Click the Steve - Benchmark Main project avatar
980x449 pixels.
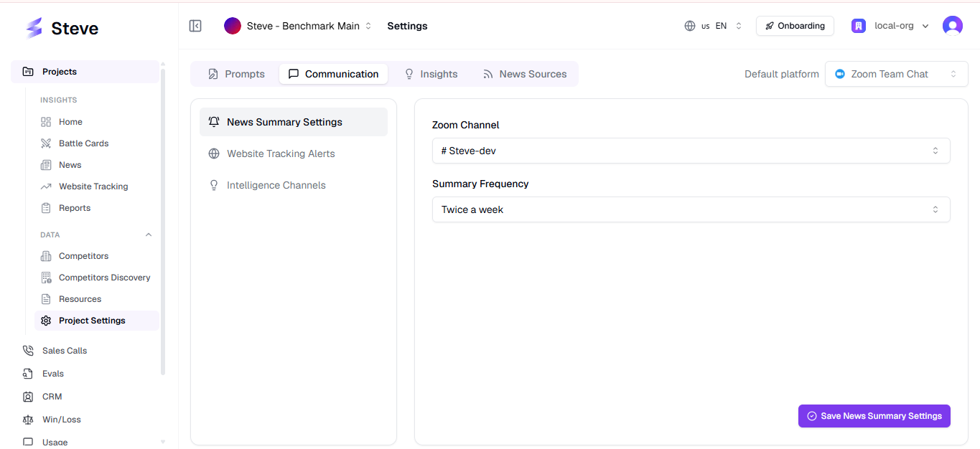(x=233, y=26)
